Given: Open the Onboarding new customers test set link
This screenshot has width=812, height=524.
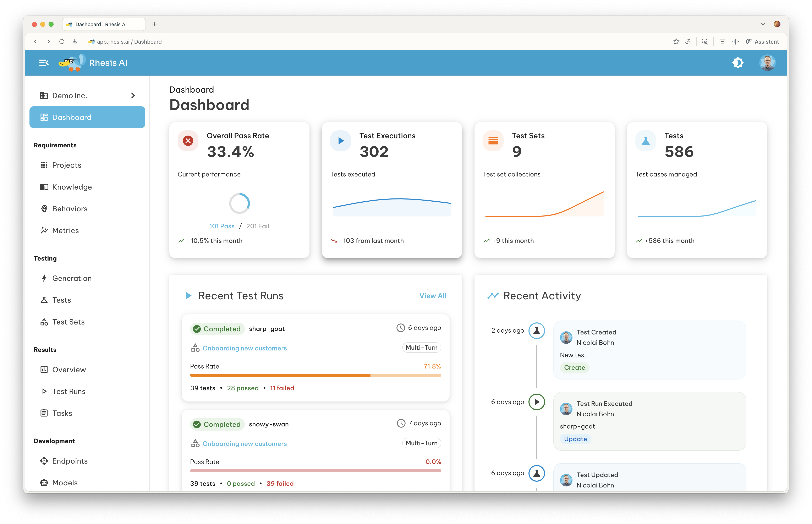Looking at the screenshot, I should (x=244, y=348).
